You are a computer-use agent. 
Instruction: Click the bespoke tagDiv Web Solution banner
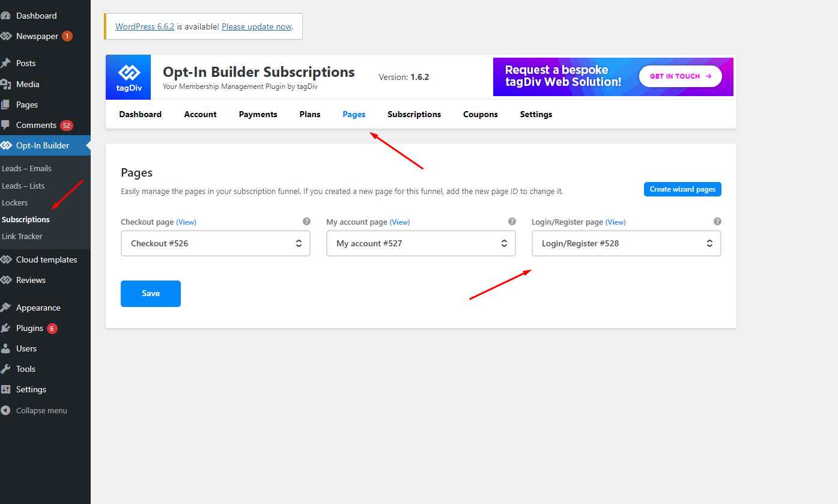tap(613, 77)
